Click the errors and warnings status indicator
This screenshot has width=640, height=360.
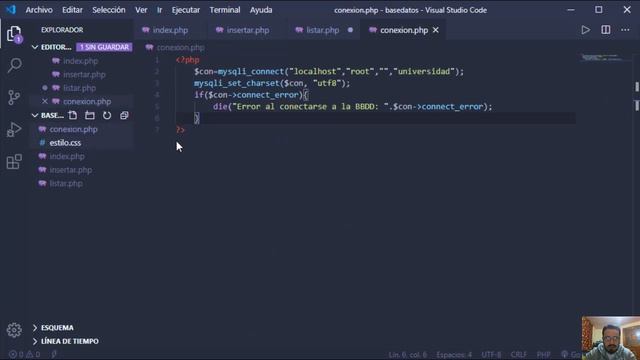[x=24, y=354]
